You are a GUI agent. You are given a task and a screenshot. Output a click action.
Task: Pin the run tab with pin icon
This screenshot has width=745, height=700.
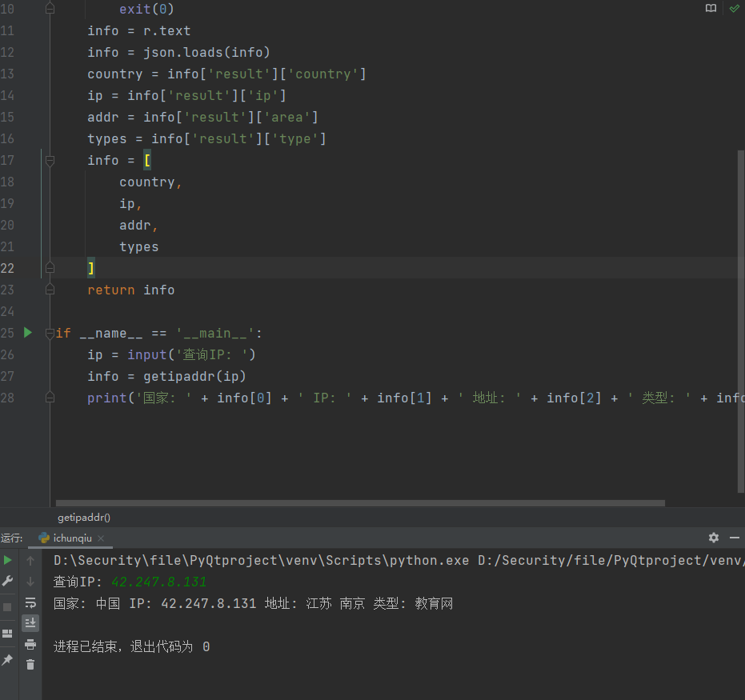[7, 660]
